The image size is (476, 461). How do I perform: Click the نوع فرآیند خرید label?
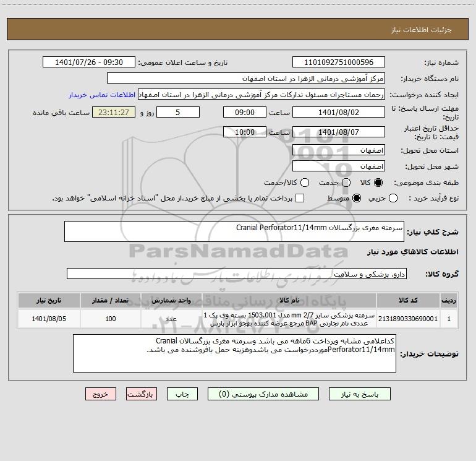click(x=433, y=199)
